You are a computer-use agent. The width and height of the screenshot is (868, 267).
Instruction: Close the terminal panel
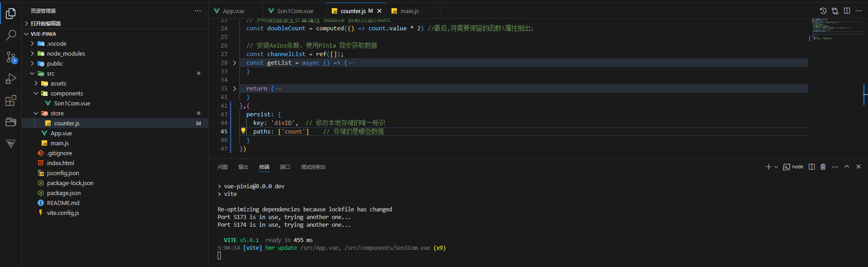(858, 167)
